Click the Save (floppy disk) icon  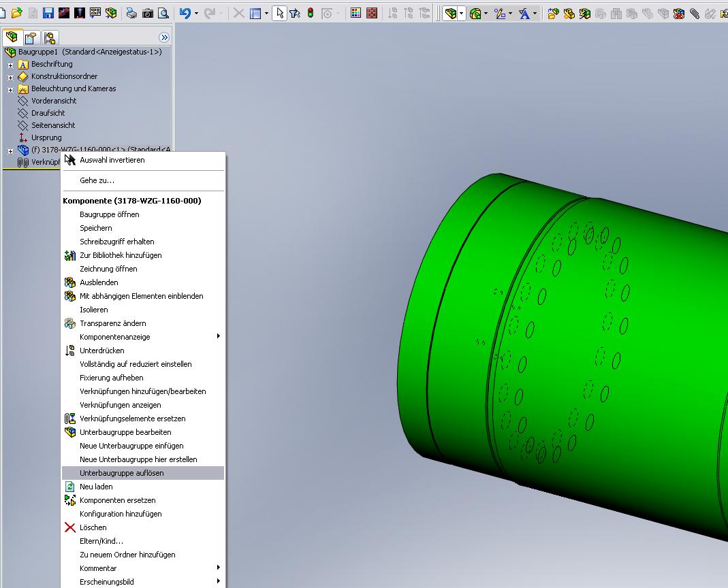tap(48, 13)
